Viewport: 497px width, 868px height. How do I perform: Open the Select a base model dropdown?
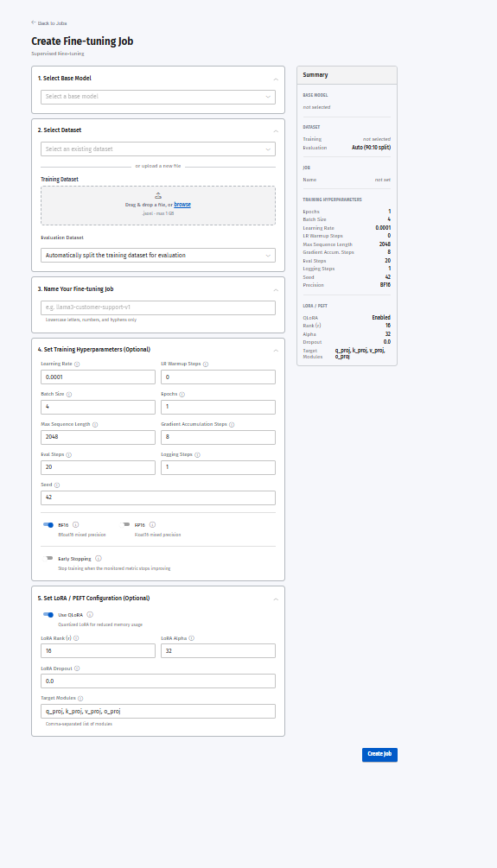(x=158, y=97)
